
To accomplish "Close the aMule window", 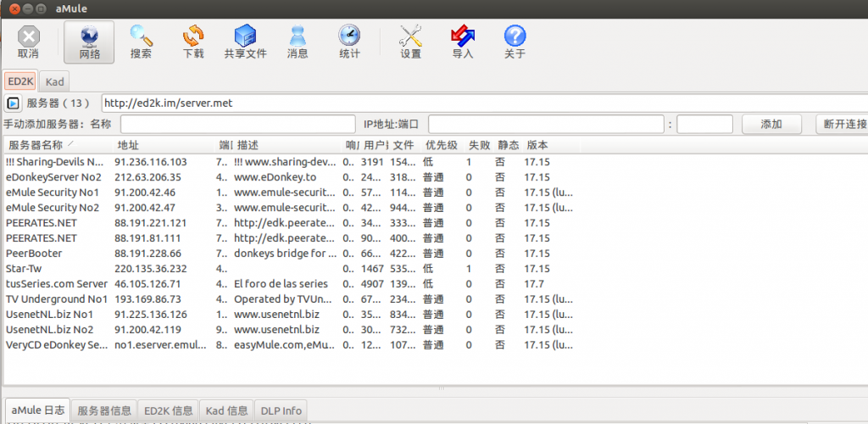I will 14,8.
